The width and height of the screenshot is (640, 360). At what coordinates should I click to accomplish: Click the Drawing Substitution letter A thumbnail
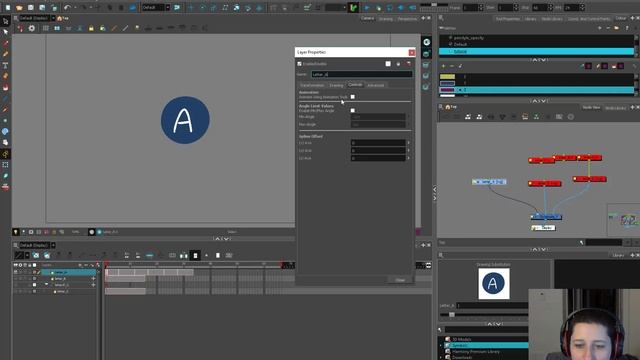(x=494, y=284)
